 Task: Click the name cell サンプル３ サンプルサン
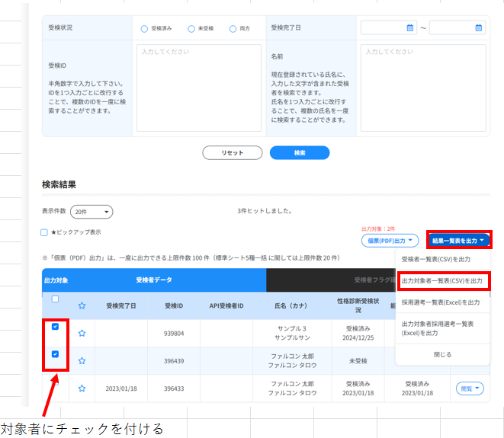(x=292, y=334)
